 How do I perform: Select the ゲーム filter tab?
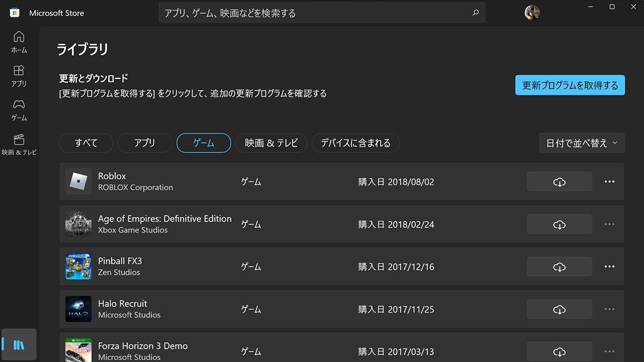(x=203, y=143)
